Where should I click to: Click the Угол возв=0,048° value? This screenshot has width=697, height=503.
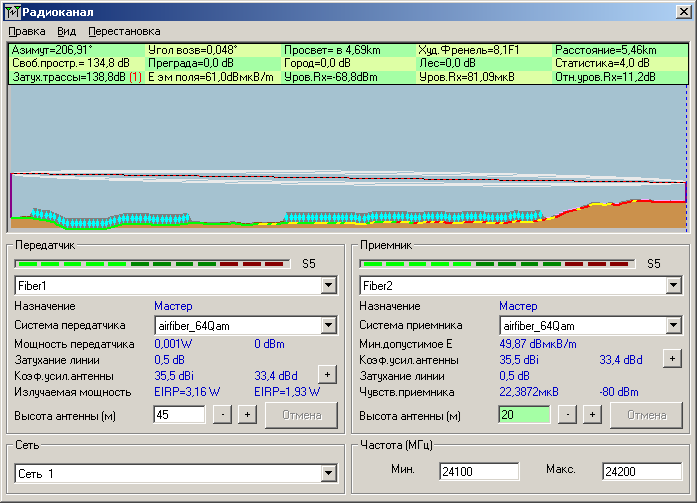pos(192,50)
